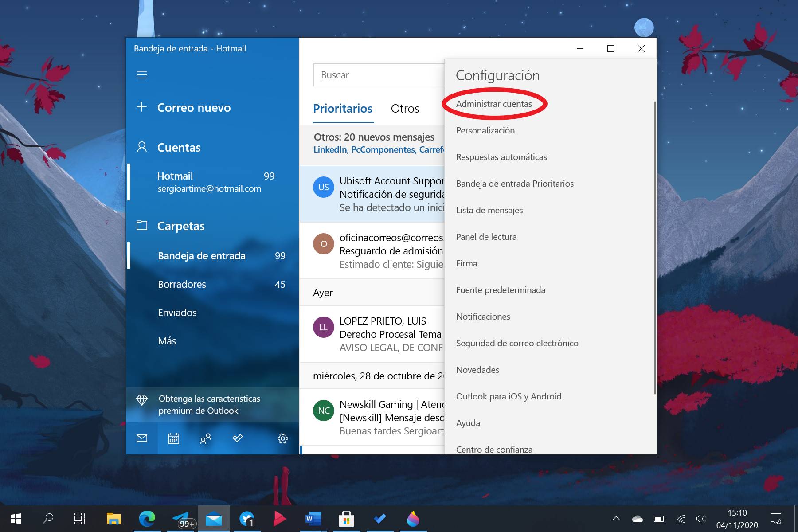Expand the Carpetas section
The width and height of the screenshot is (798, 532).
[181, 226]
